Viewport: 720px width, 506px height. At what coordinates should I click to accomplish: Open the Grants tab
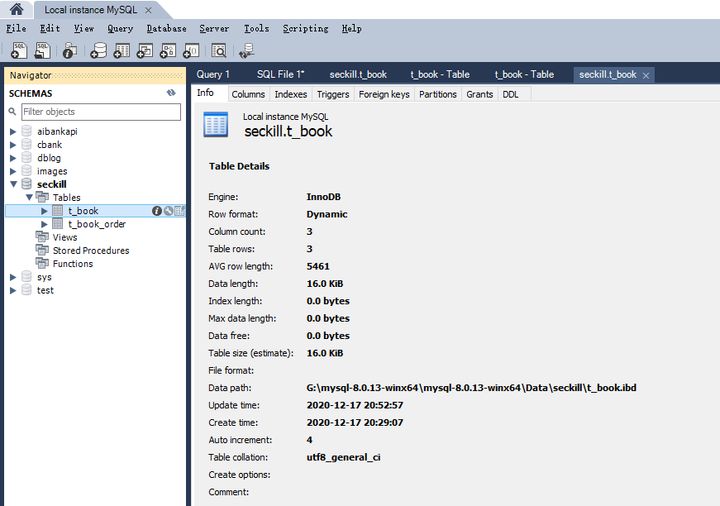479,94
